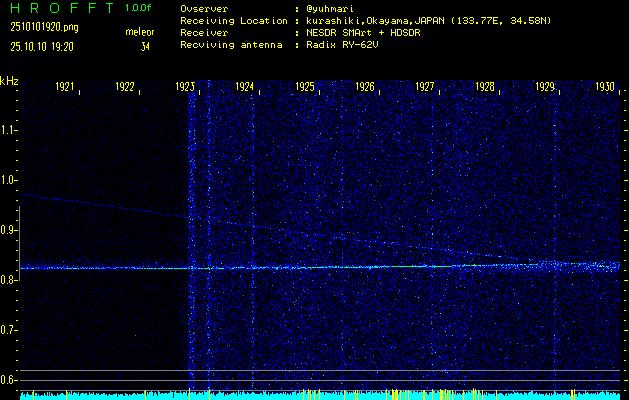Click the 0.7 frequency axis label

(9, 330)
